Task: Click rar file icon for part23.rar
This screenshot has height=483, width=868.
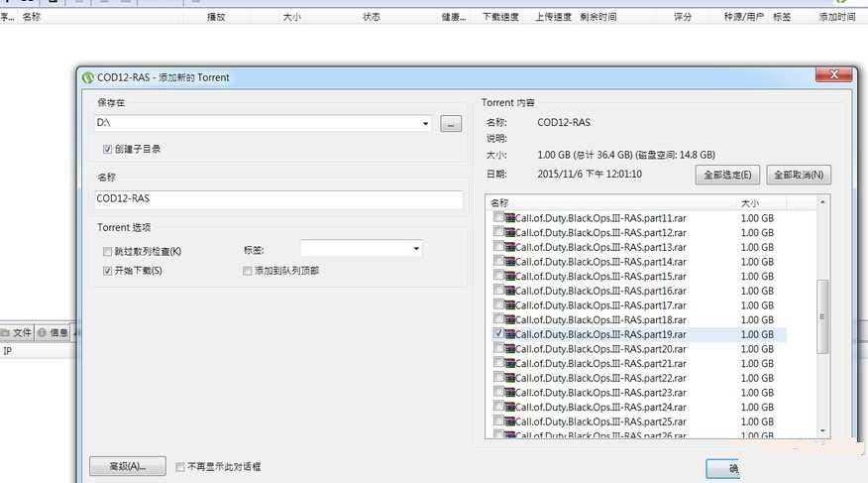Action: click(510, 392)
